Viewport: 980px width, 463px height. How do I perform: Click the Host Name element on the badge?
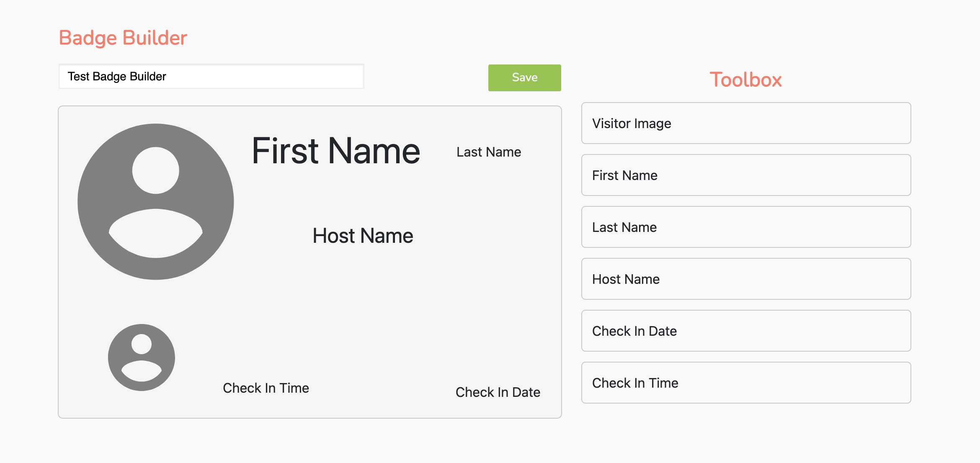[x=363, y=236]
